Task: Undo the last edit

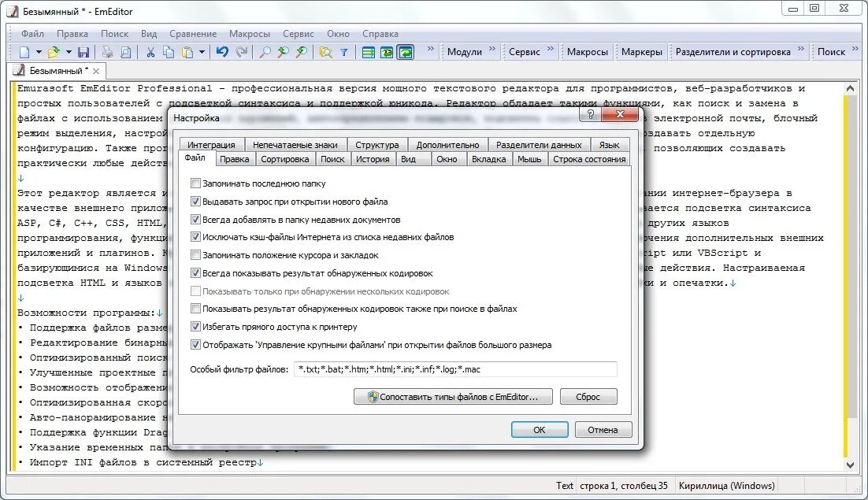Action: pos(223,52)
